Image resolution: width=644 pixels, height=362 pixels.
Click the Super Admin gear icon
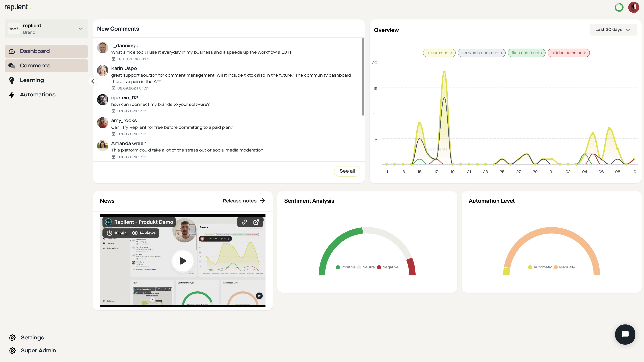click(x=12, y=350)
